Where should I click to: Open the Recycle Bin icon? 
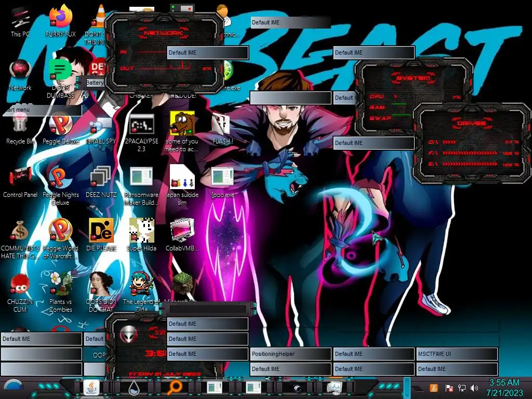click(20, 129)
